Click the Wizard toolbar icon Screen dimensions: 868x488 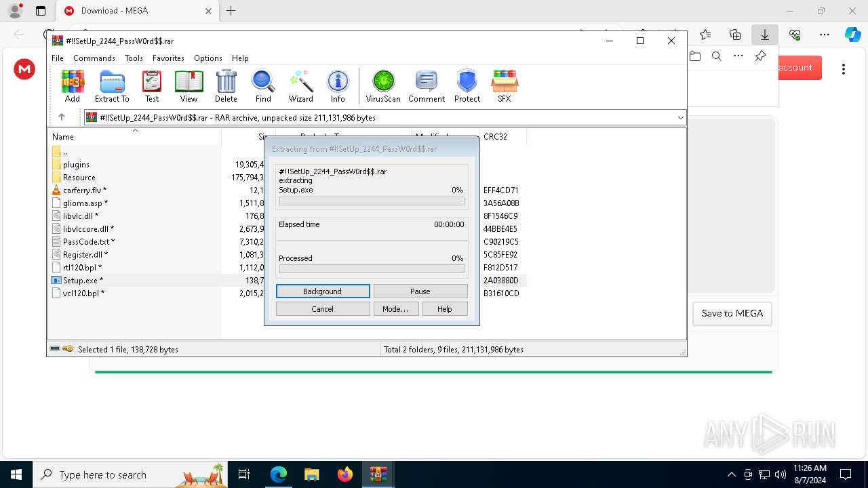click(x=300, y=86)
